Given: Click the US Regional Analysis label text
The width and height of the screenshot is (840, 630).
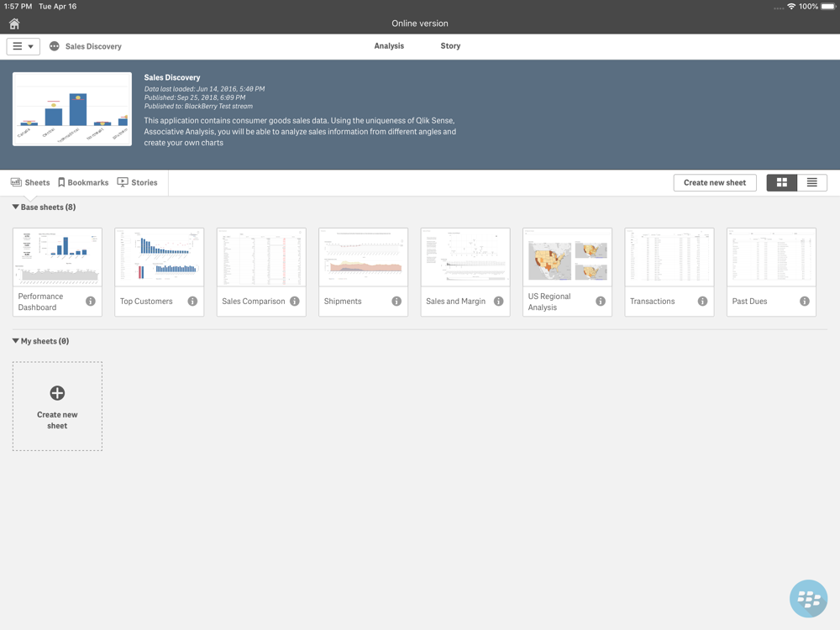Looking at the screenshot, I should click(x=549, y=302).
